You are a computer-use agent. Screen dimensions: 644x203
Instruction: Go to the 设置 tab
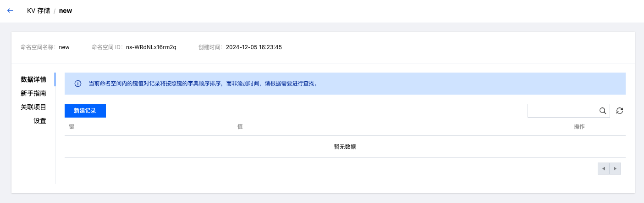tap(40, 121)
